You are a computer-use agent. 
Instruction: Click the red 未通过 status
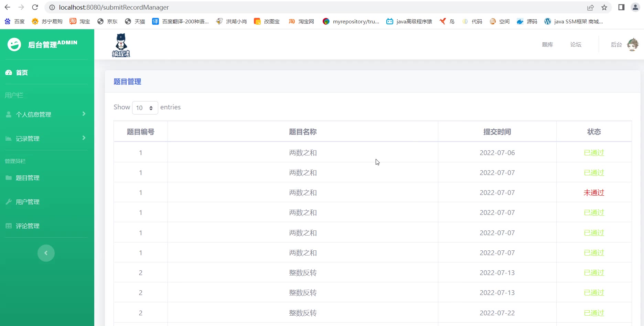click(594, 193)
